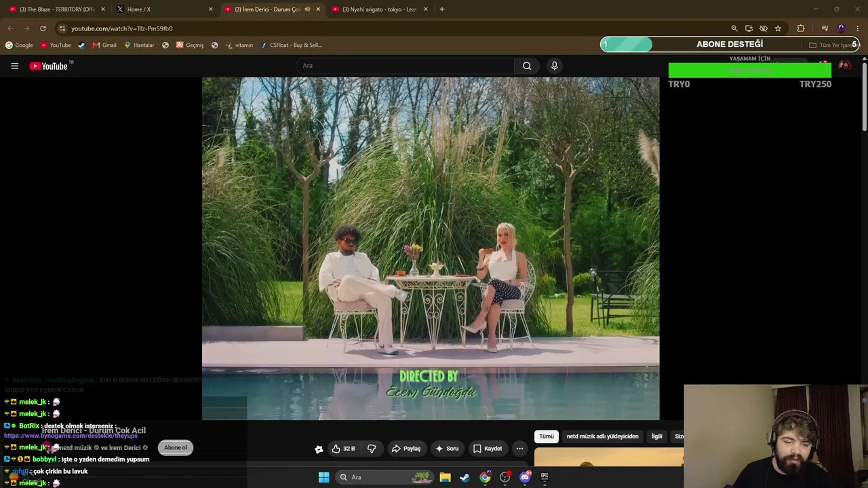Open the Haritalar bookmark
868x488 pixels.
(139, 45)
